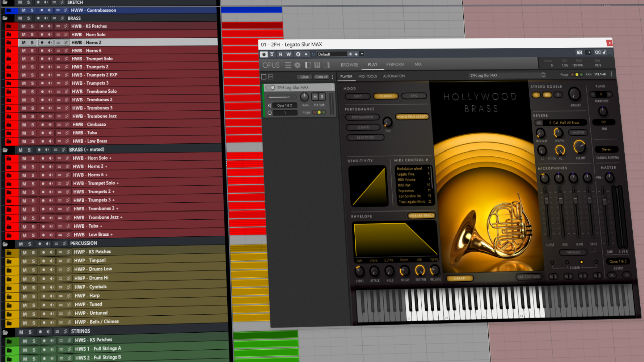The height and width of the screenshot is (362, 644).
Task: Select SOFT mood
Action: click(358, 96)
